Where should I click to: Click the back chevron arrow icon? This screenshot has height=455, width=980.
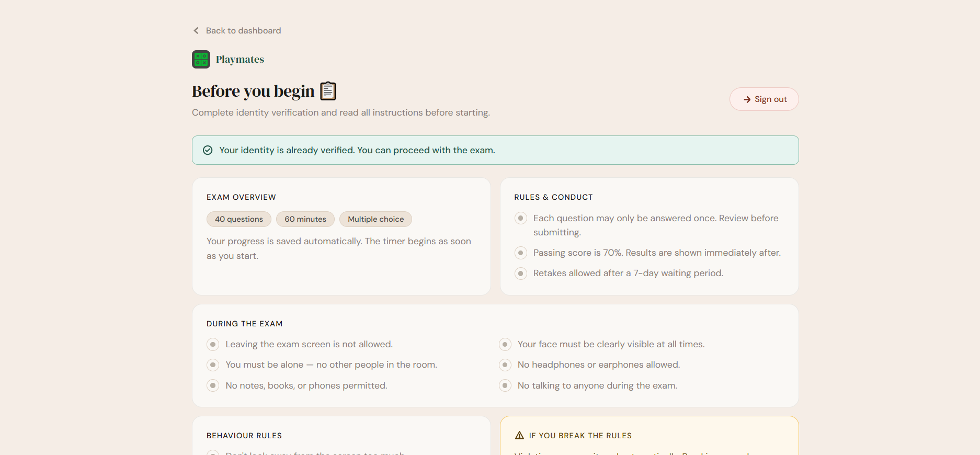[196, 30]
